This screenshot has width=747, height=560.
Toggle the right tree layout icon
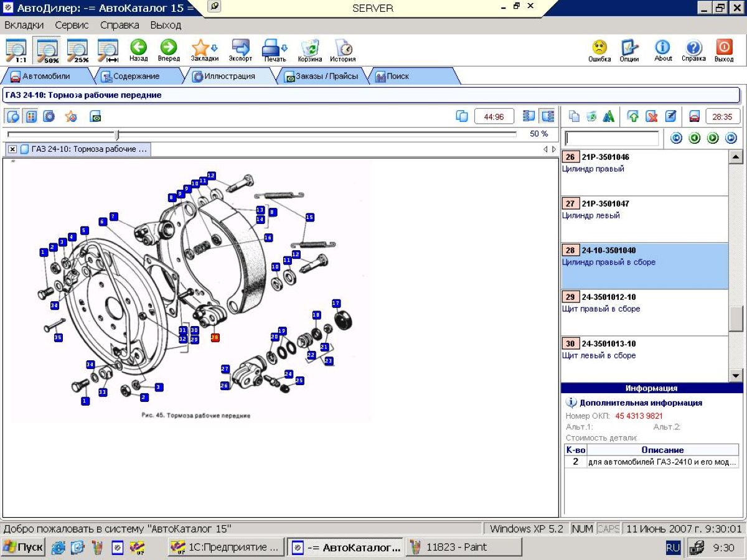(x=547, y=116)
